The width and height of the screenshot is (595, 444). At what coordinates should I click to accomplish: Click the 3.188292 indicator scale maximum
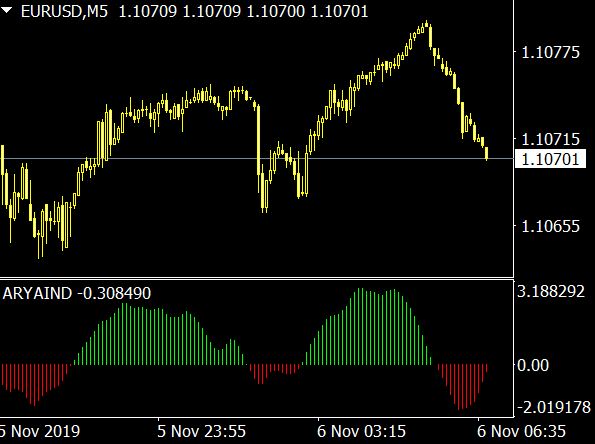pos(551,291)
